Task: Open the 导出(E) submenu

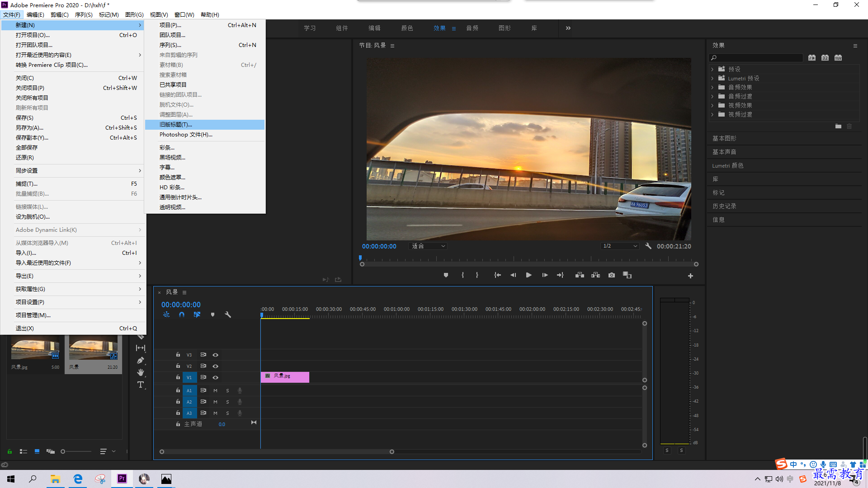Action: click(x=73, y=276)
